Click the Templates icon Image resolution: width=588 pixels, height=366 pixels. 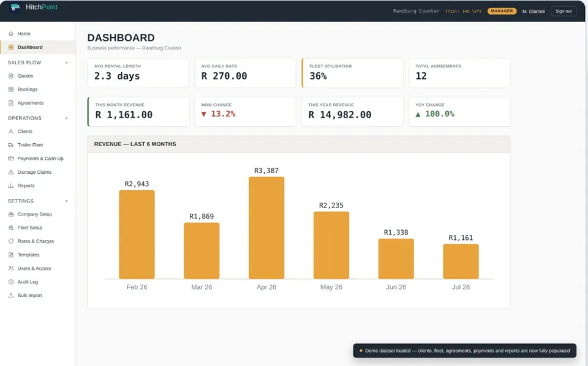pyautogui.click(x=11, y=255)
